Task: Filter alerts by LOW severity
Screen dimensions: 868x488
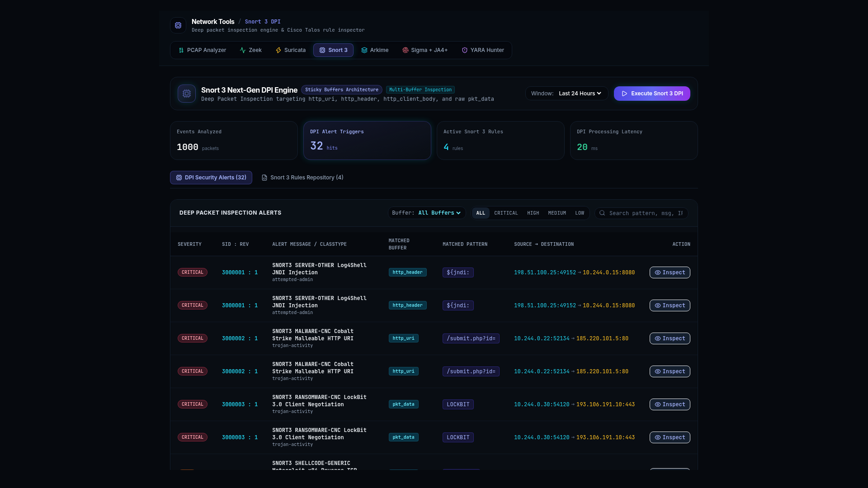Action: 580,213
